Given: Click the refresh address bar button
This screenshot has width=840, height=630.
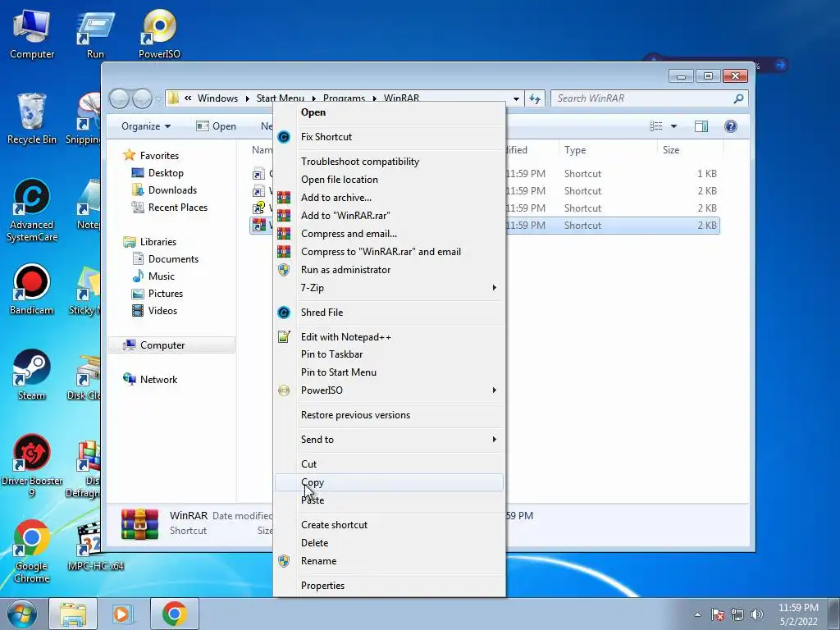Looking at the screenshot, I should pos(535,98).
